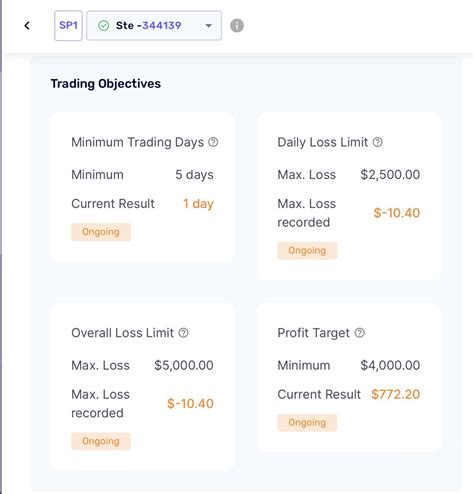Click the Overall Loss Limit title
The image size is (474, 494).
point(122,333)
